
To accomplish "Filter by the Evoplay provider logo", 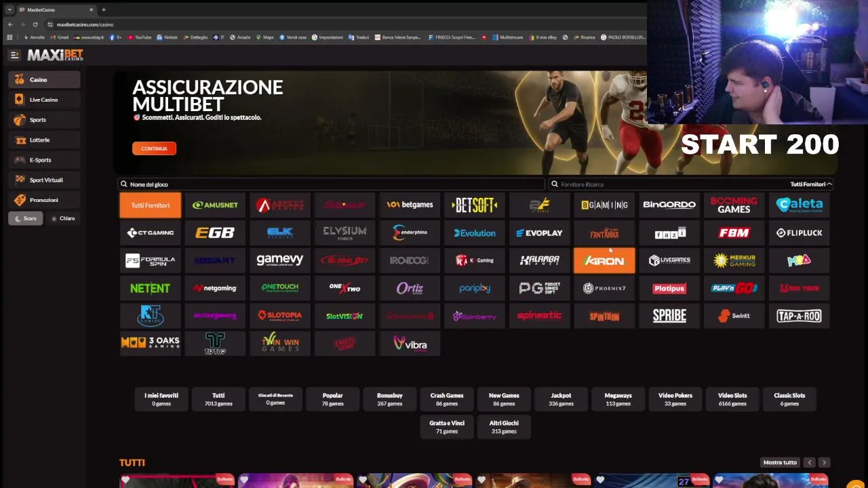I will (x=539, y=233).
